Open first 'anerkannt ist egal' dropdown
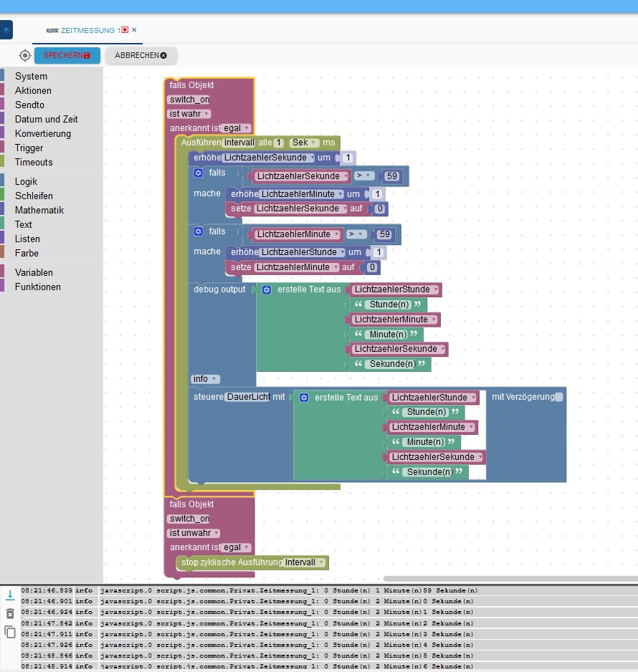Viewport: 638px width, 672px height. click(237, 128)
